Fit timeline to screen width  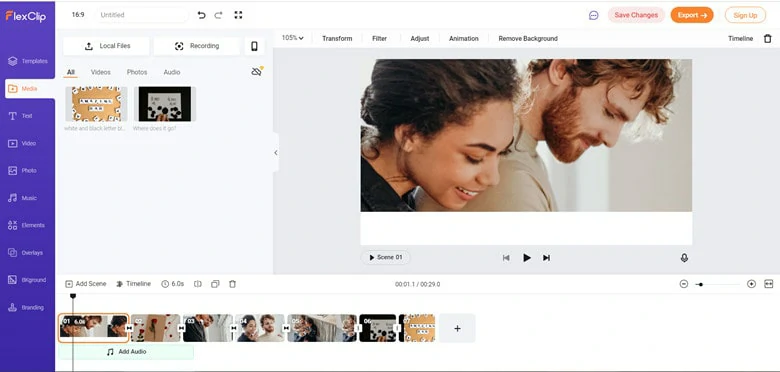coord(769,284)
